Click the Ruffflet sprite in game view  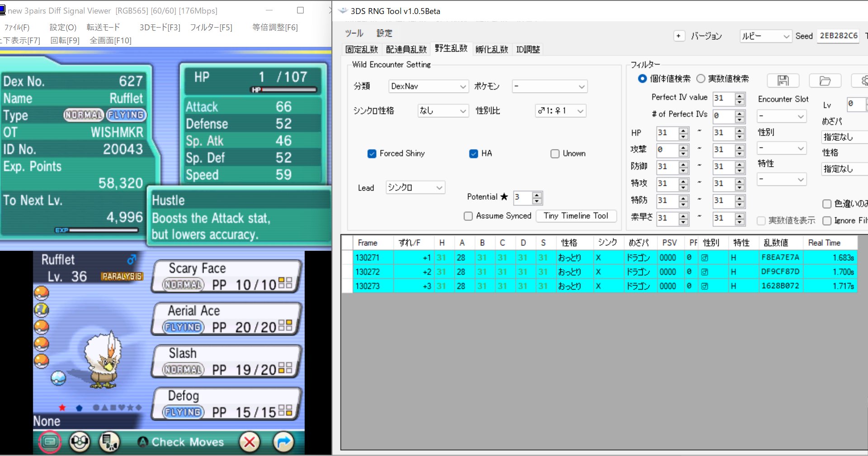tap(104, 360)
